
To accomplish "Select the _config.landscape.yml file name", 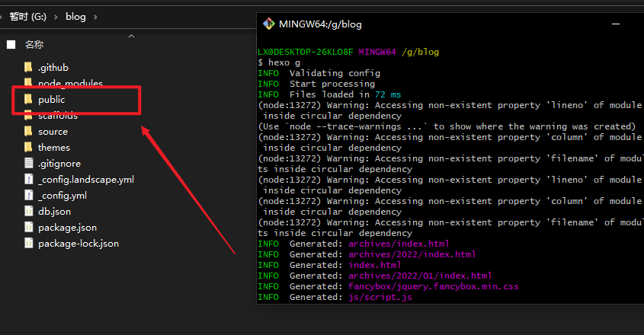I will [86, 180].
